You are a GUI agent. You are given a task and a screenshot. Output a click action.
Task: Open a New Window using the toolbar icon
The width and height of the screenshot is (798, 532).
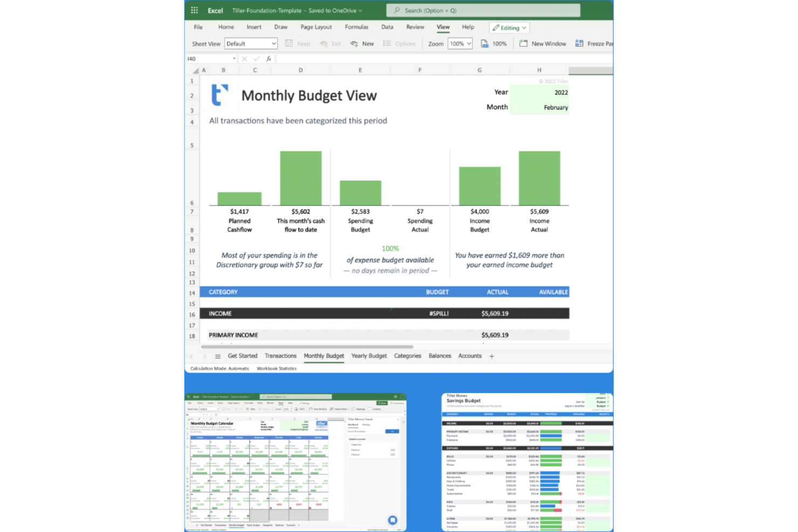coord(522,44)
